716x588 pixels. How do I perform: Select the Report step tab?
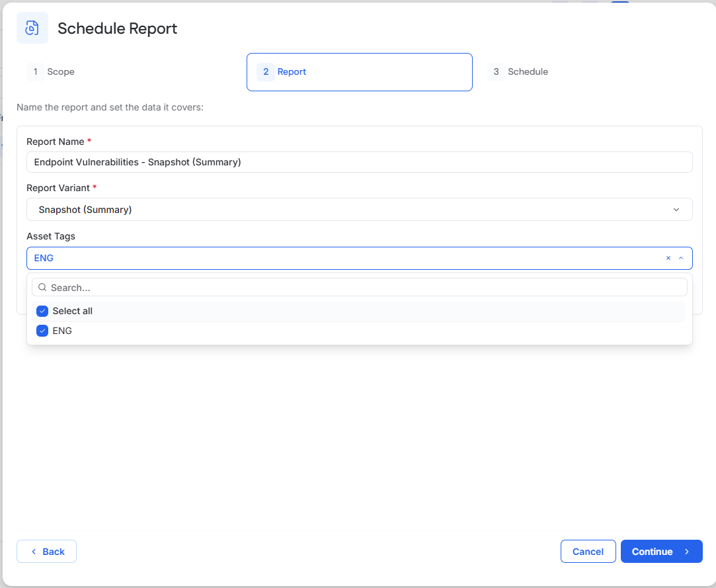(360, 72)
